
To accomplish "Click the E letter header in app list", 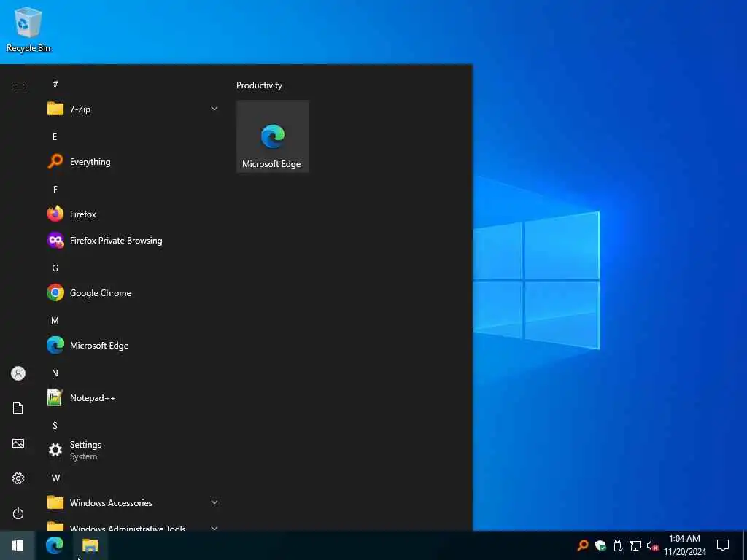I will coord(55,136).
